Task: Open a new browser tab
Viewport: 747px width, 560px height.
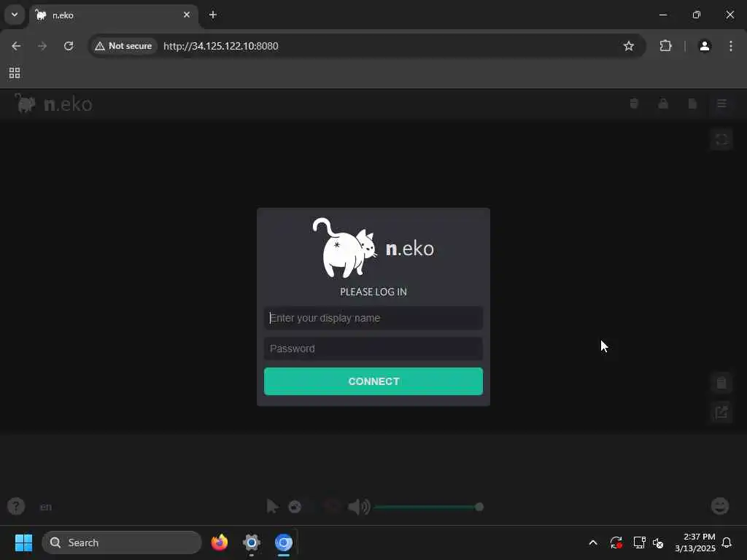Action: [213, 15]
